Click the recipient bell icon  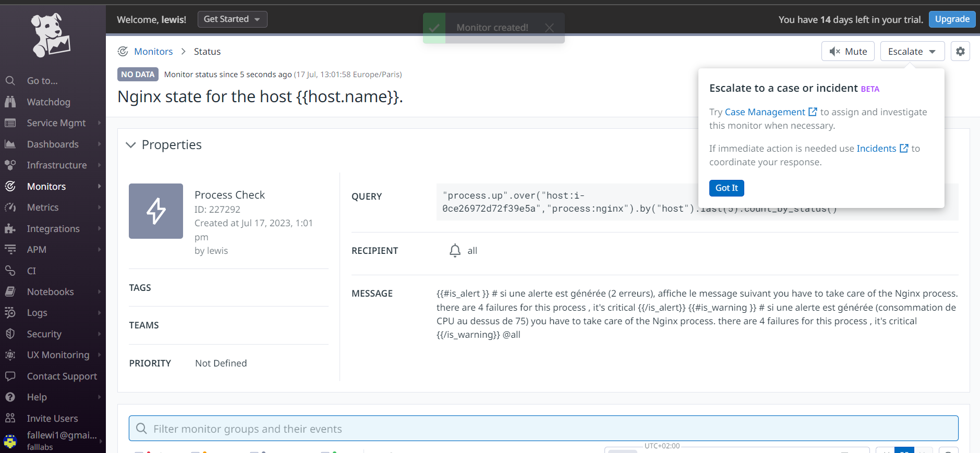pos(455,251)
